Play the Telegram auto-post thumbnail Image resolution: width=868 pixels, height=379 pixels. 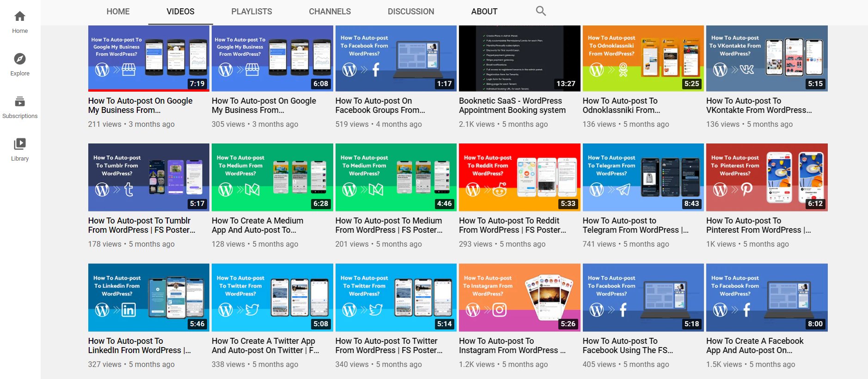click(643, 177)
